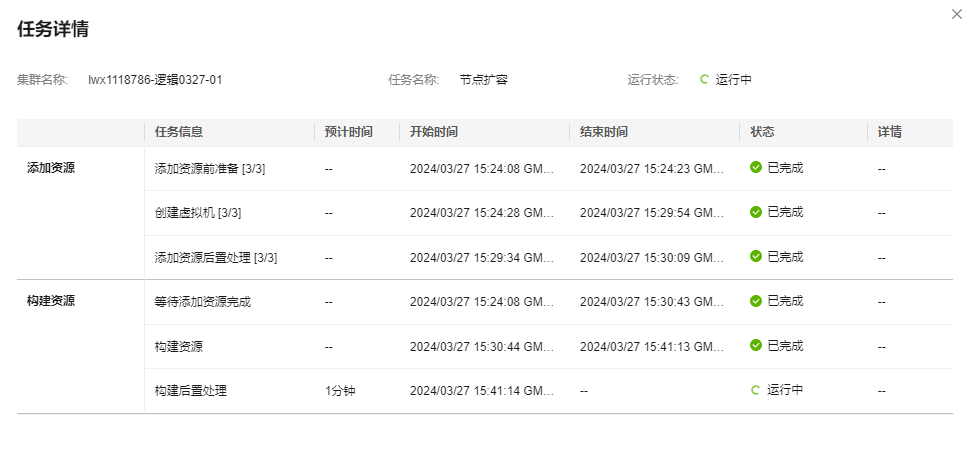Click the 开始时间 column header

click(x=434, y=132)
